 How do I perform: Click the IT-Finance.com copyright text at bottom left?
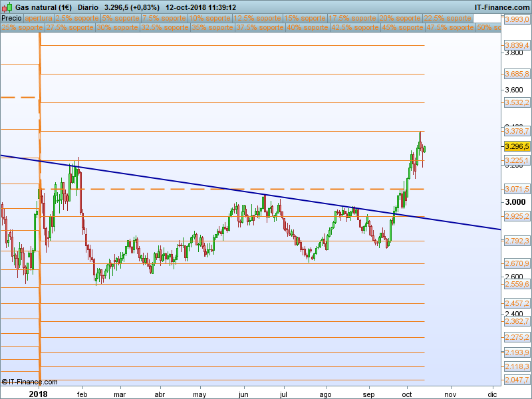click(x=29, y=382)
